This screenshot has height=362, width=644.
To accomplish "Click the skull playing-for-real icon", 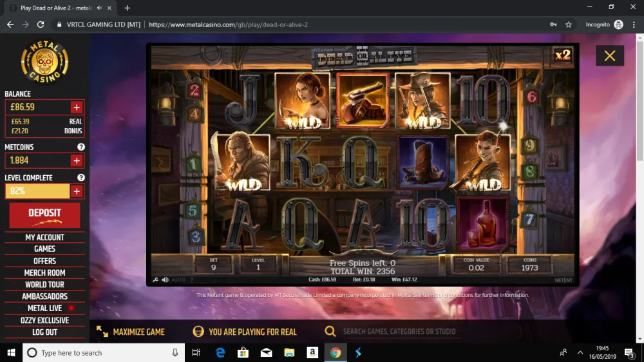I will (x=198, y=332).
